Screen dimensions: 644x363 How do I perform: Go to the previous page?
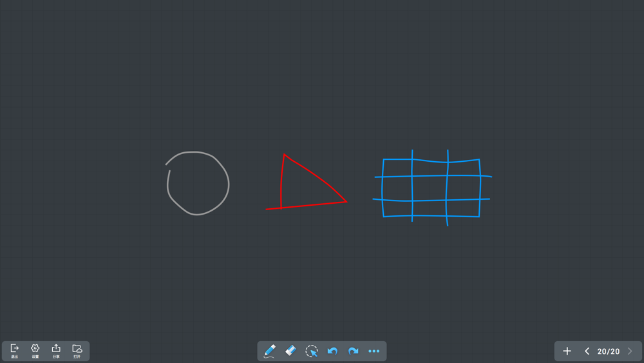[587, 351]
